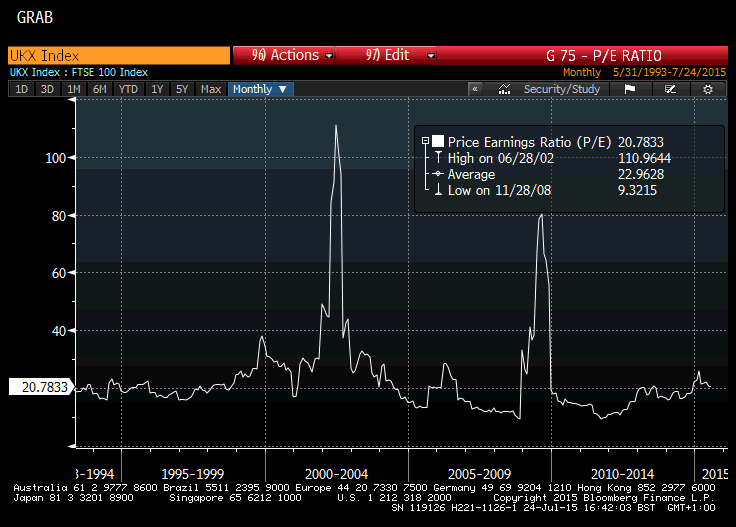Click the flag icon in toolbar
Screen dimensions: 736x527
point(629,89)
